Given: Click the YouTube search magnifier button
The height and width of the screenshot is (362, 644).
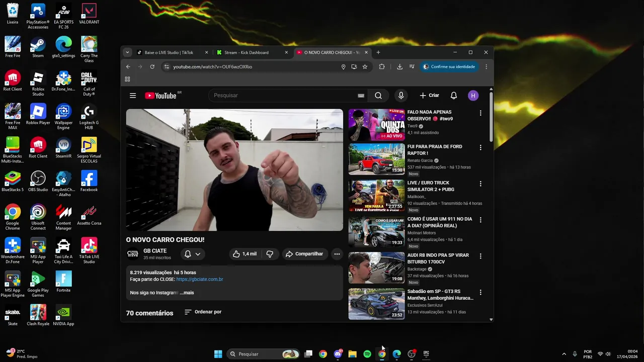Looking at the screenshot, I should [x=378, y=96].
